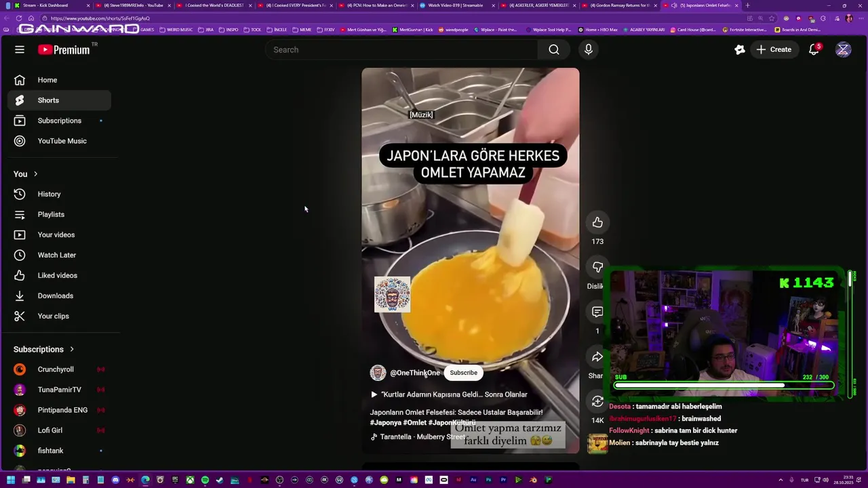Screen dimensions: 868x488
Task: Open Your videos in the sidebar
Action: pos(60,235)
